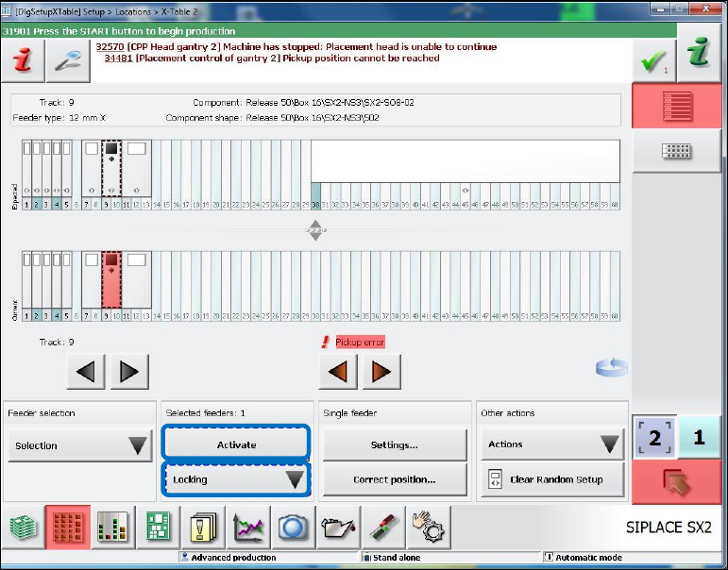Open the camera vision icon in bottom toolbar

pyautogui.click(x=294, y=528)
